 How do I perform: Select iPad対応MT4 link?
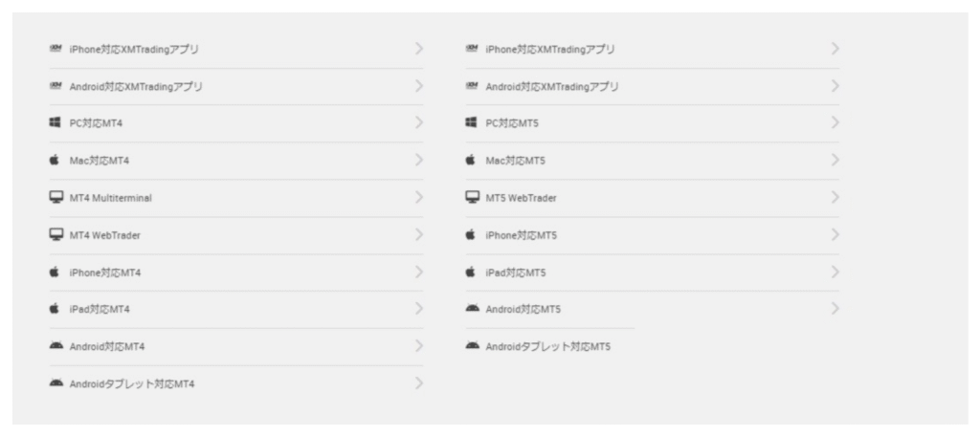tap(100, 310)
